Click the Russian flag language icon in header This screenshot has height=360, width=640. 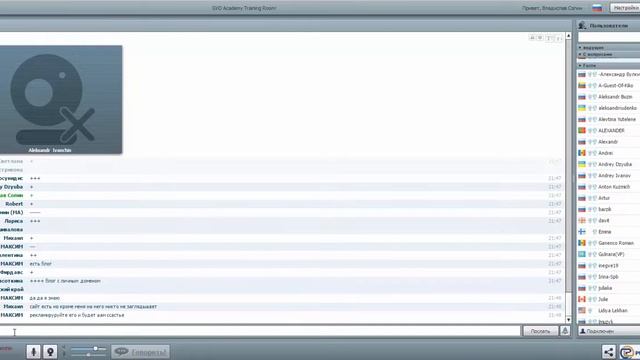coord(597,8)
